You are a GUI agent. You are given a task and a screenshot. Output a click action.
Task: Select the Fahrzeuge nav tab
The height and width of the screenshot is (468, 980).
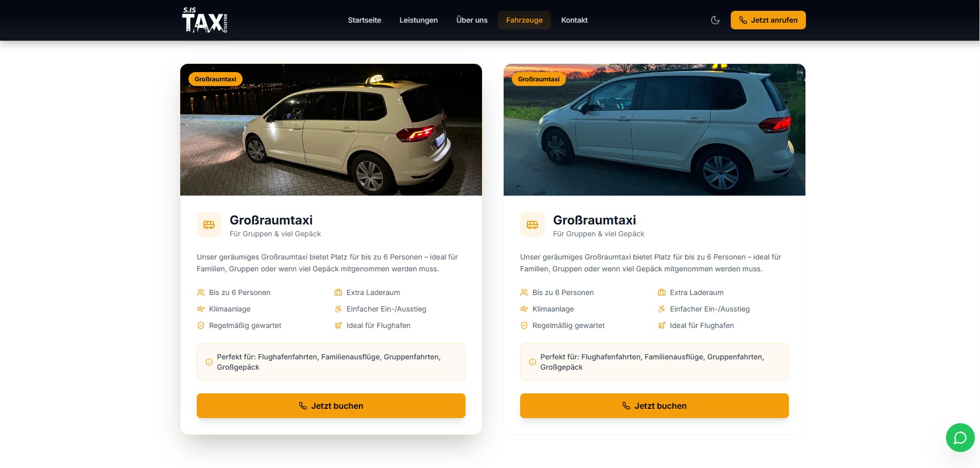[524, 20]
